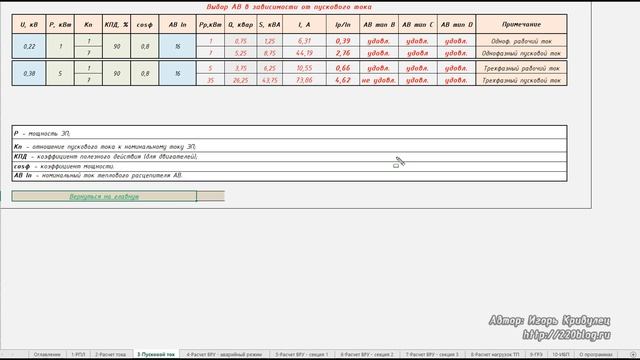Select the Трехфазный пусковой ток note
Image resolution: width=640 pixels, height=360 pixels.
pyautogui.click(x=521, y=80)
